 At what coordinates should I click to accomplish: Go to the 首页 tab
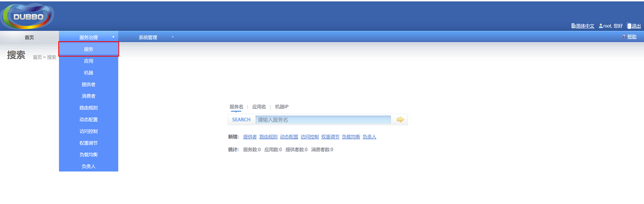29,37
